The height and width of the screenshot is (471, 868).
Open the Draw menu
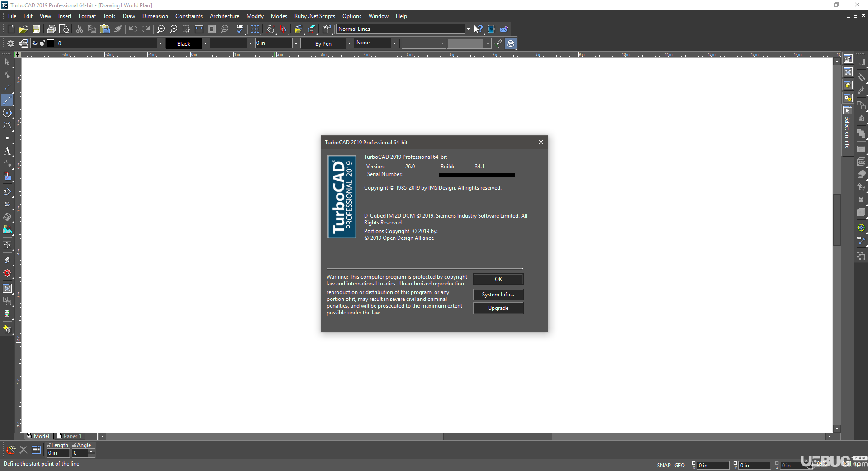(129, 16)
